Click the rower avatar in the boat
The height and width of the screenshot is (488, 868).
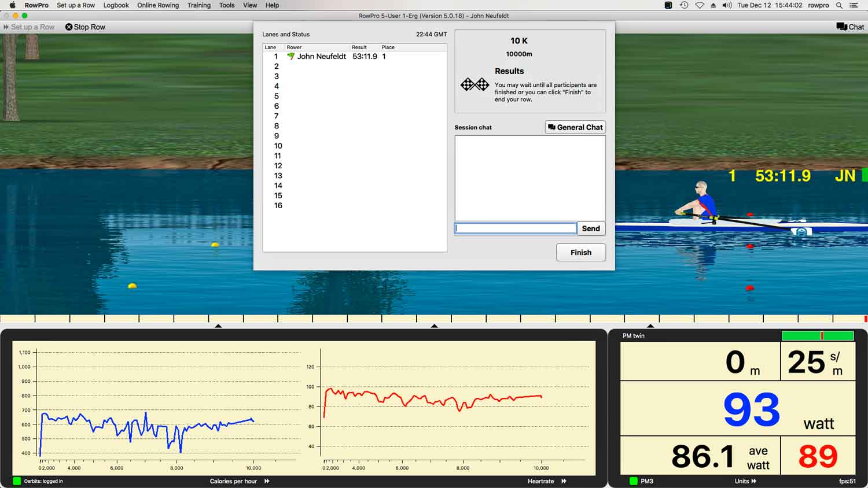(699, 201)
